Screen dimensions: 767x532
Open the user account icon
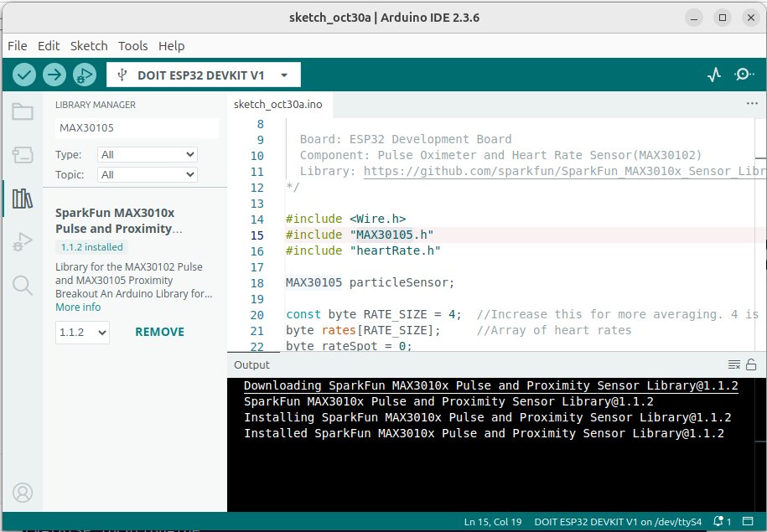[x=22, y=492]
